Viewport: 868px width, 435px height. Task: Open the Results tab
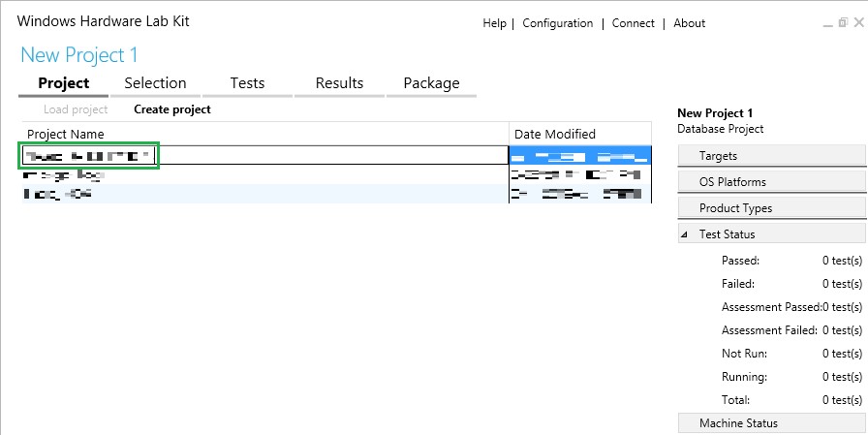tap(339, 83)
